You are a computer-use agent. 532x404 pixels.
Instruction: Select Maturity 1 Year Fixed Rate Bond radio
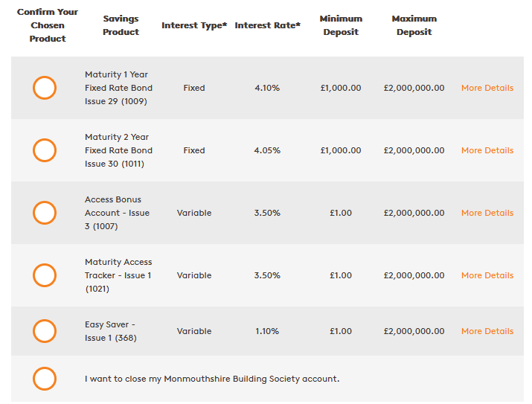45,88
